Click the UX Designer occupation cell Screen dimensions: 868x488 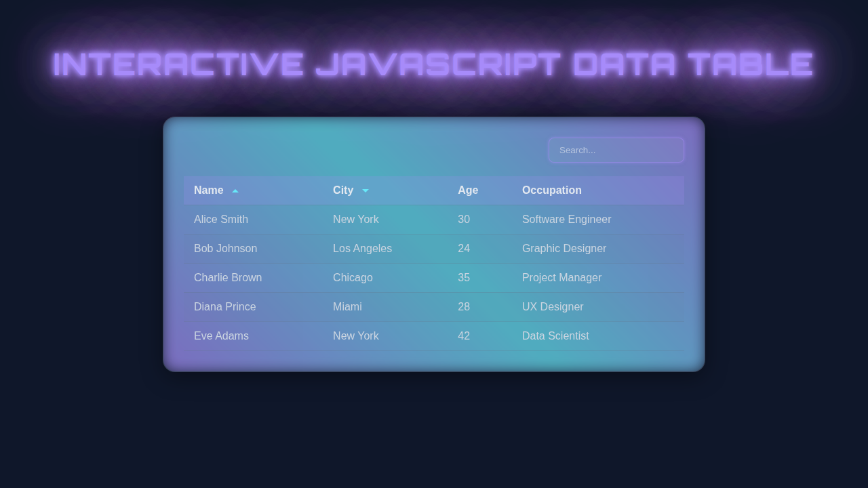(x=598, y=307)
